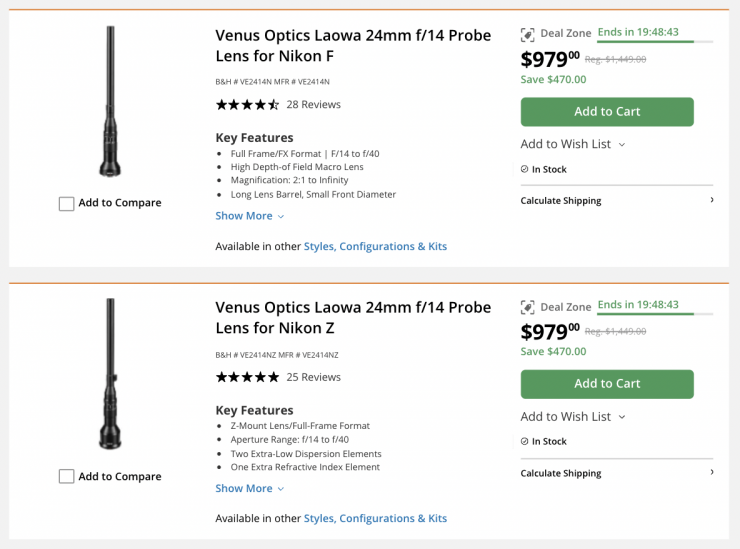
Task: Click the In Stock checkmark icon for Nikon F
Action: [525, 169]
